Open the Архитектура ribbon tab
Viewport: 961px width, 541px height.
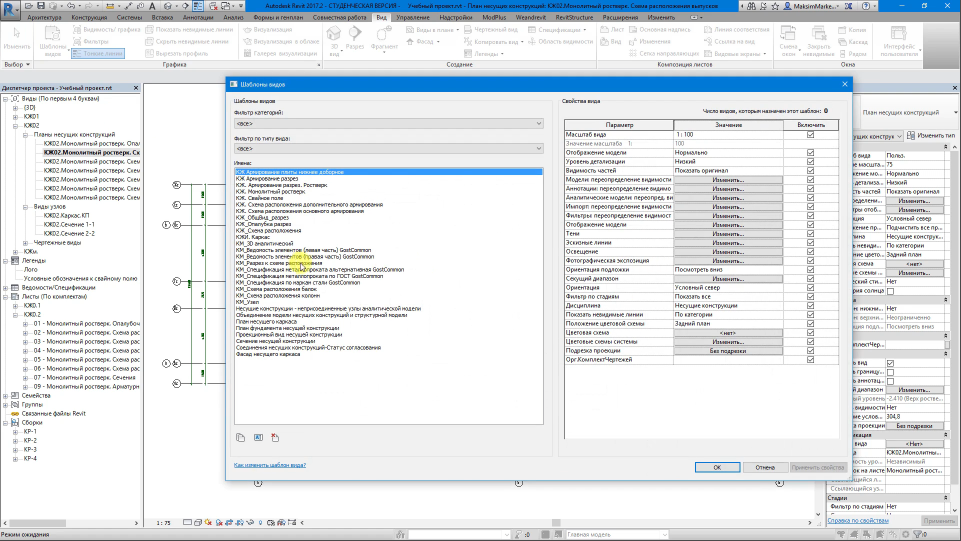(x=44, y=17)
